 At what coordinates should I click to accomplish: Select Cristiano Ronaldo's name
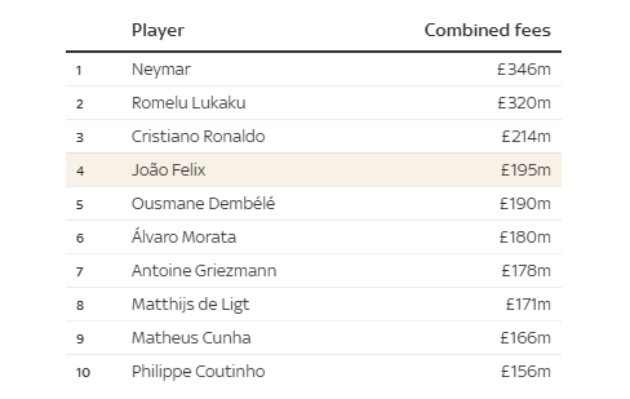tap(198, 137)
